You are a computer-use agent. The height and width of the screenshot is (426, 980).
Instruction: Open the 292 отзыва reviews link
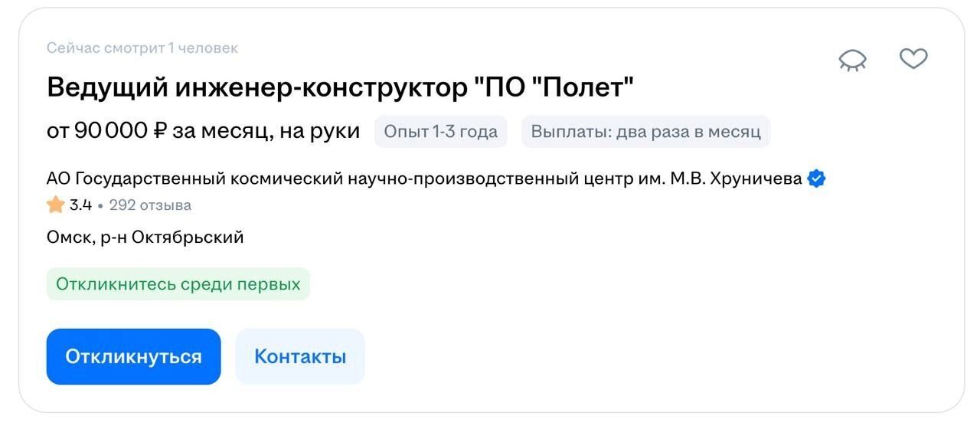point(150,205)
